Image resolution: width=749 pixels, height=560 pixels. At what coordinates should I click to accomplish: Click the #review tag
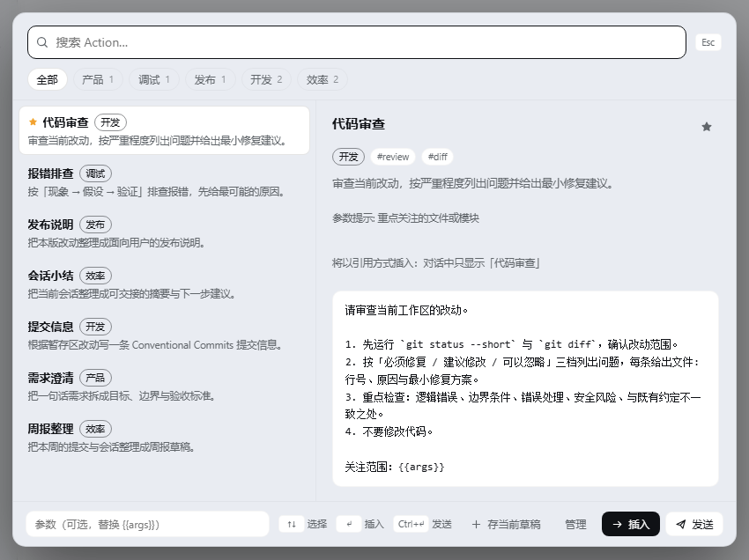click(393, 157)
